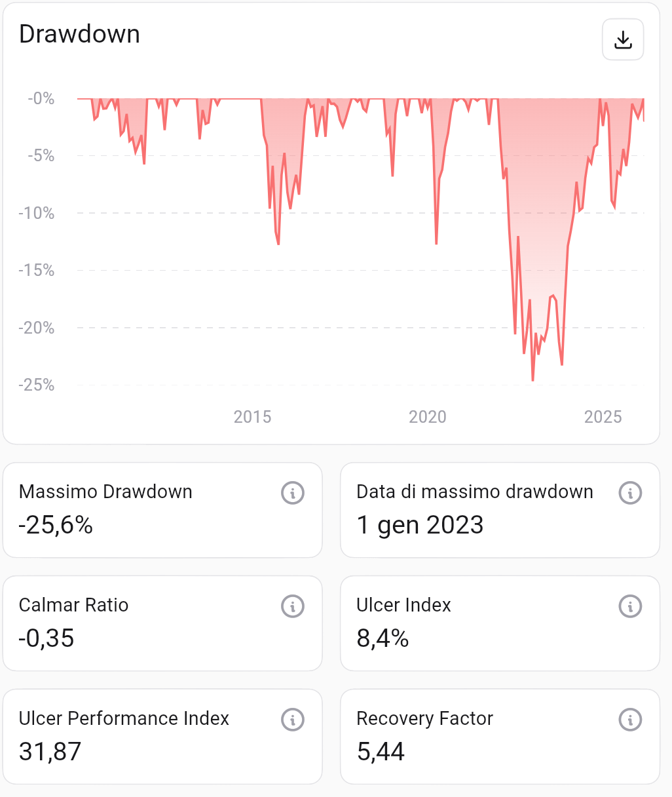Image resolution: width=672 pixels, height=797 pixels.
Task: Show the Ulcer Index explanation icon
Action: click(x=629, y=606)
